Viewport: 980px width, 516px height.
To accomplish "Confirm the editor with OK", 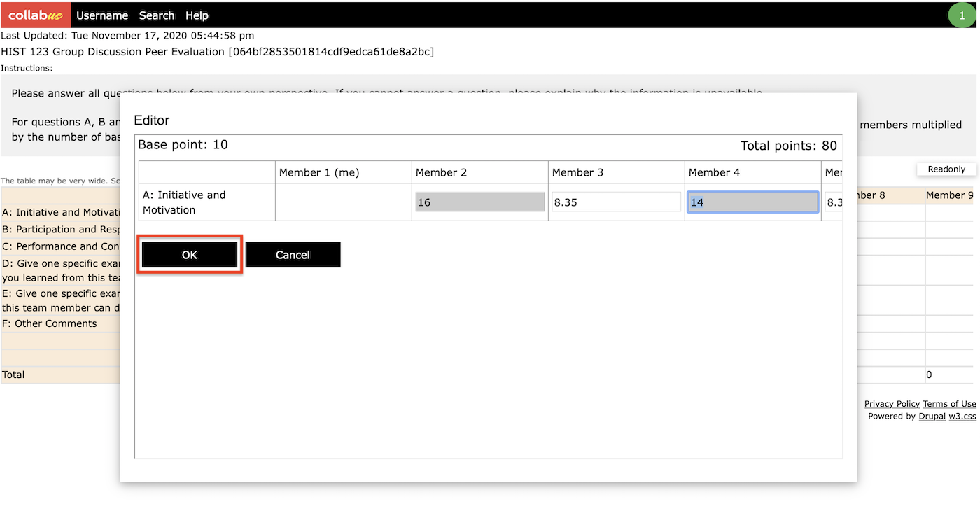I will tap(190, 255).
